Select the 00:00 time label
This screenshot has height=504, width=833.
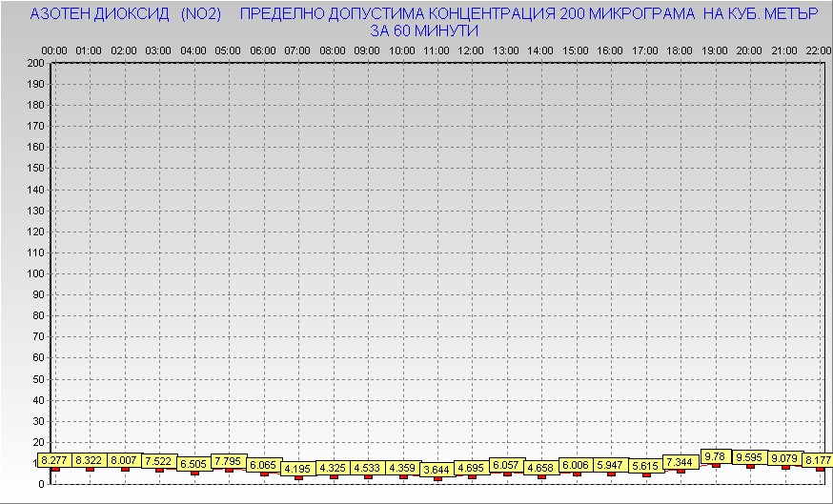54,50
